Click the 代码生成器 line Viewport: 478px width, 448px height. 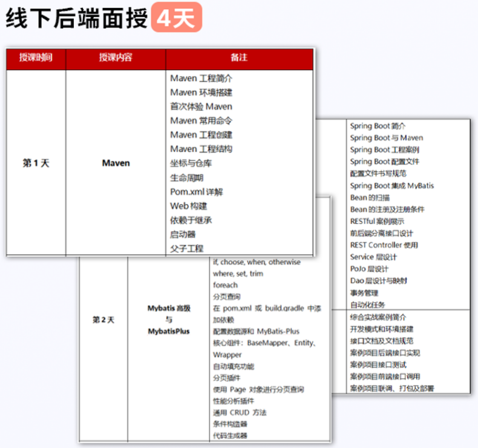point(230,435)
